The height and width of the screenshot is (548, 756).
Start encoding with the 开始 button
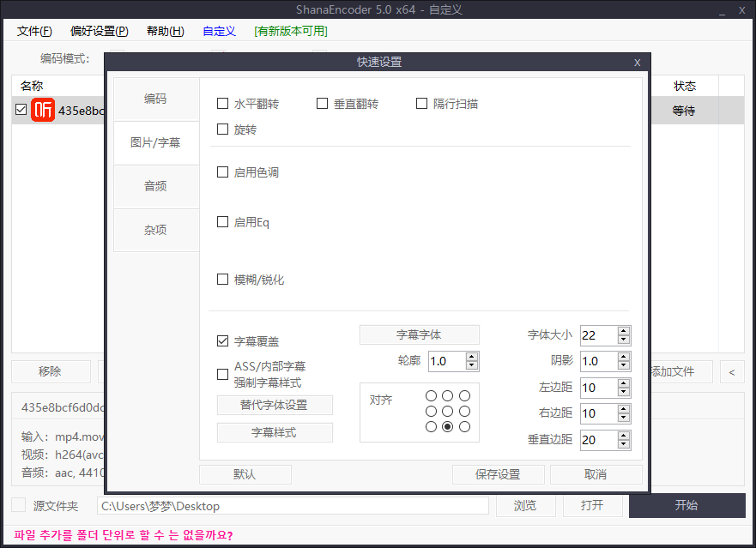(x=687, y=506)
